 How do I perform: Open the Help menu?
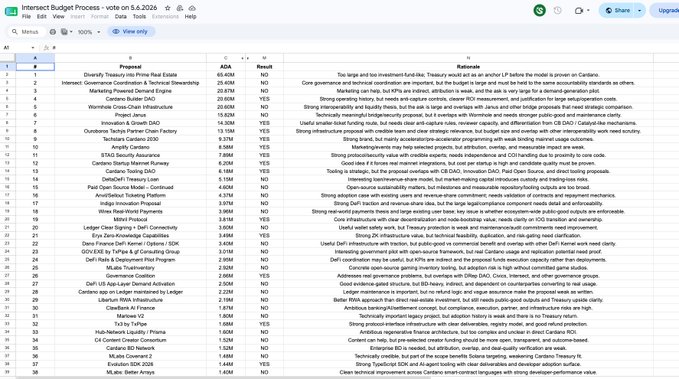(191, 16)
